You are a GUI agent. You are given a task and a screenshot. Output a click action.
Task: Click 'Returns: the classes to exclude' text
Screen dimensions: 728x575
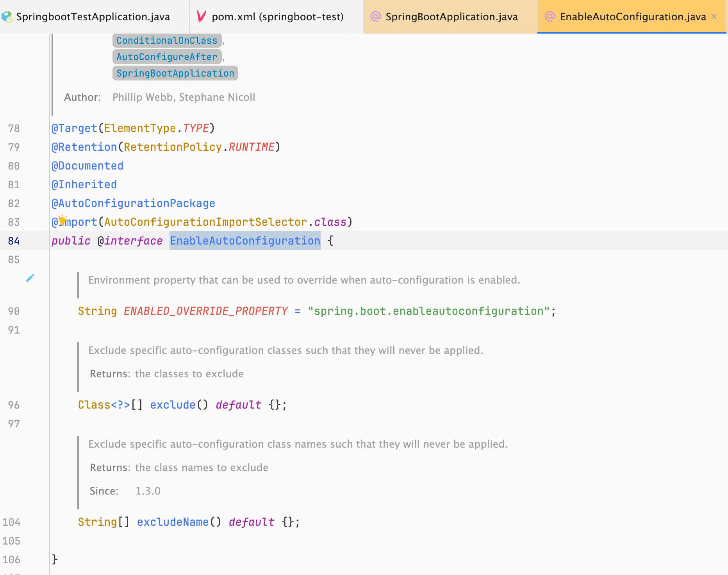click(167, 374)
